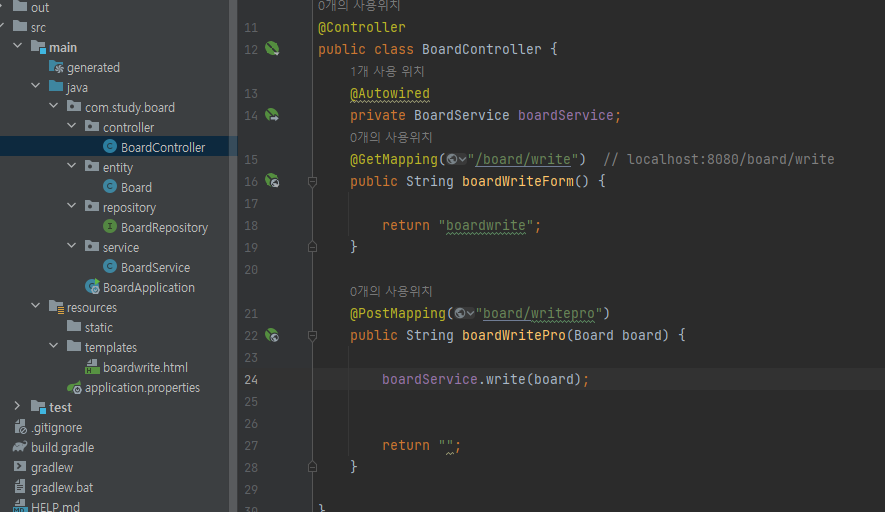Click BoardController class name in code
Image resolution: width=885 pixels, height=512 pixels.
(x=481, y=50)
